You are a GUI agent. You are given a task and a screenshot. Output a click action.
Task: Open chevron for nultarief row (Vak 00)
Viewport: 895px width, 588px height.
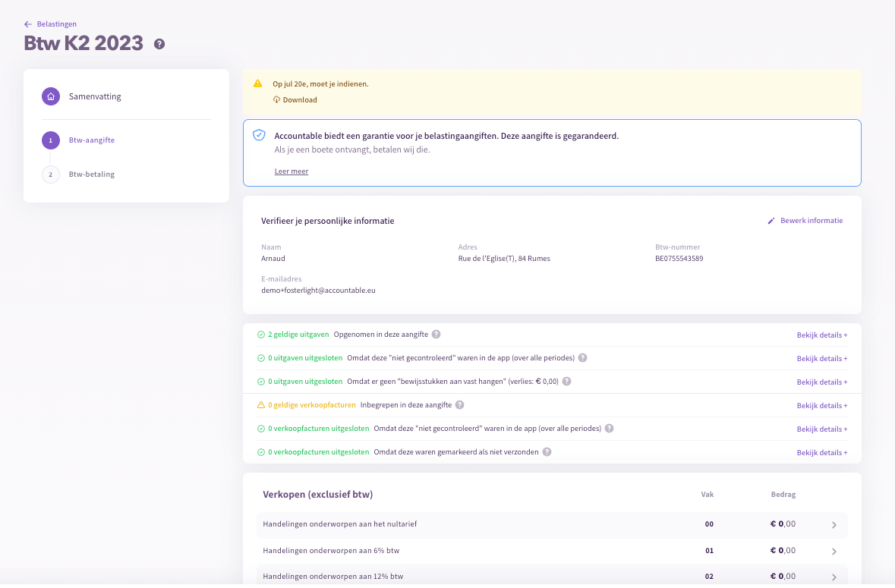(834, 525)
